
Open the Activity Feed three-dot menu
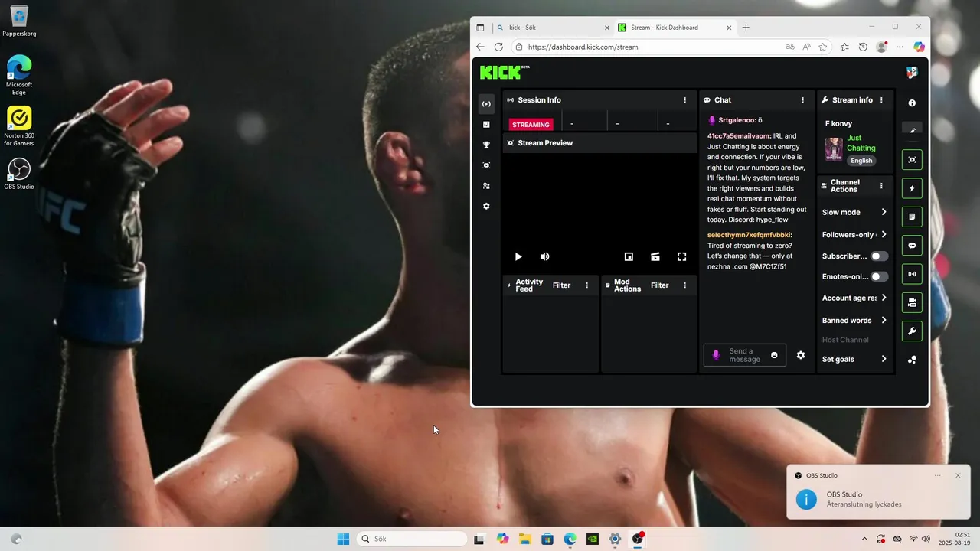pos(587,285)
